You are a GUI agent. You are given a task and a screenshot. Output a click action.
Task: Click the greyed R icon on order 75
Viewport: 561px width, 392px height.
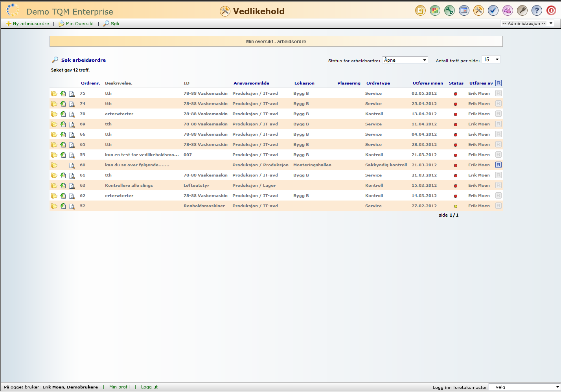(x=498, y=93)
